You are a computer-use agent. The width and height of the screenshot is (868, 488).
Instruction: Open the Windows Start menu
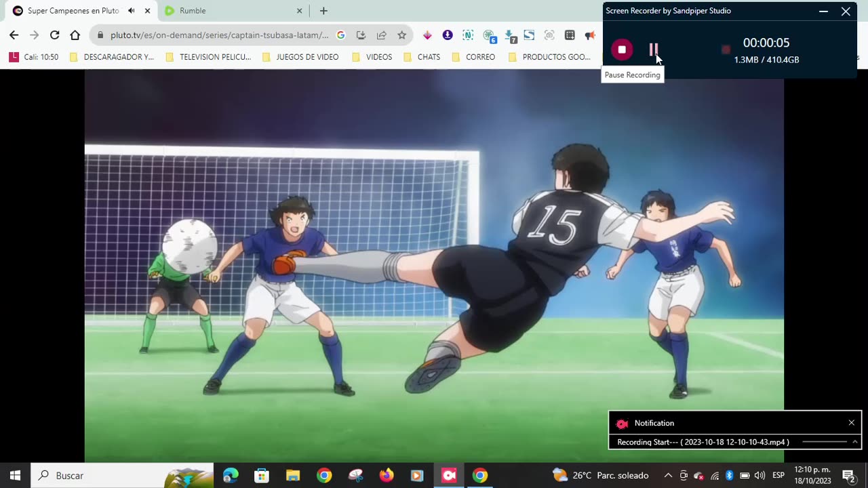[x=15, y=475]
